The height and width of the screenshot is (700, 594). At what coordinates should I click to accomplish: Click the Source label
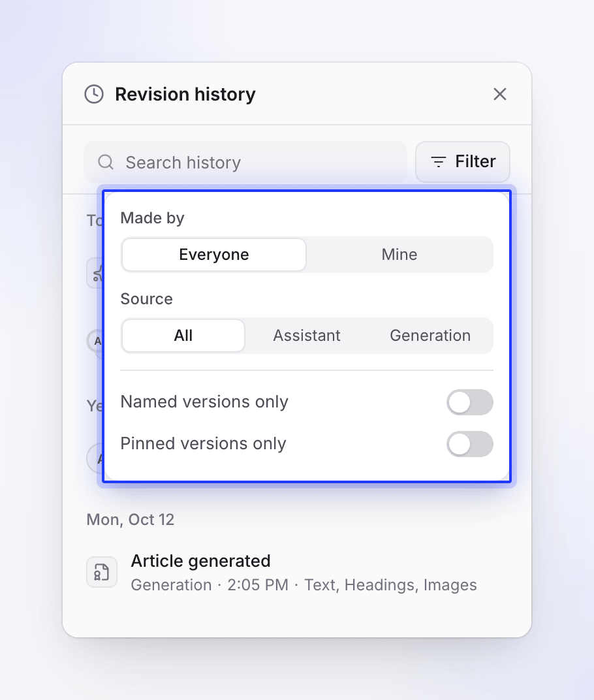click(x=146, y=299)
